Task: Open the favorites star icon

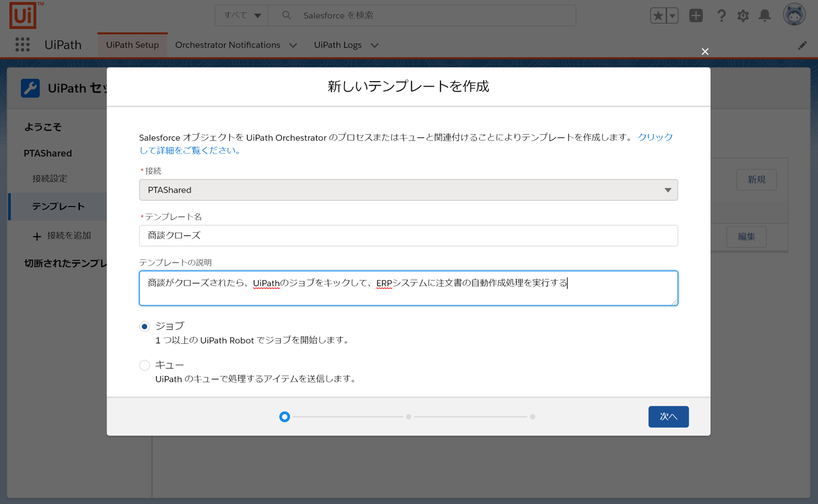Action: pyautogui.click(x=658, y=16)
